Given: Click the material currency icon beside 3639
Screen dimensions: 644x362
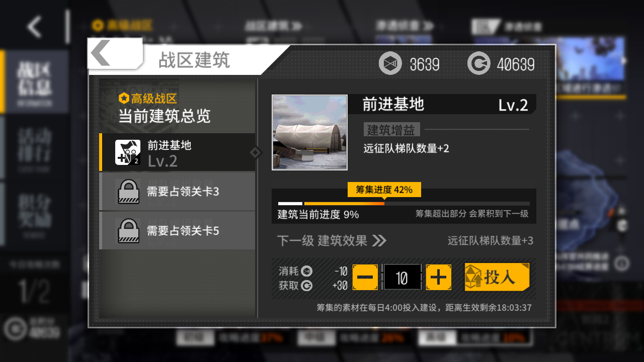Looking at the screenshot, I should [390, 64].
